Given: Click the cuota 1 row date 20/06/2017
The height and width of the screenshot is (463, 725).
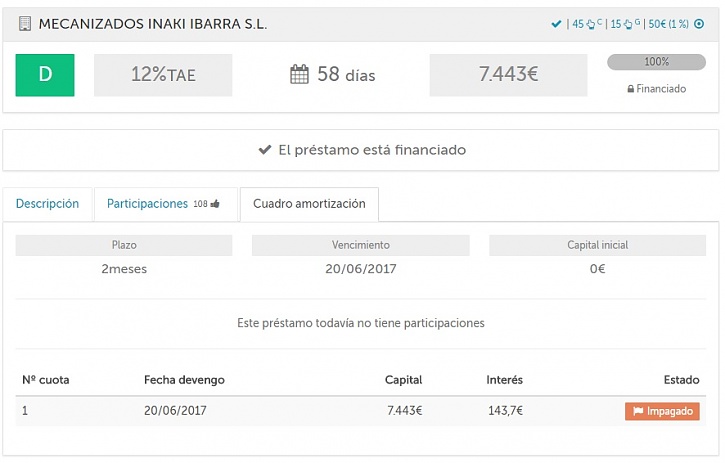Looking at the screenshot, I should [x=174, y=411].
